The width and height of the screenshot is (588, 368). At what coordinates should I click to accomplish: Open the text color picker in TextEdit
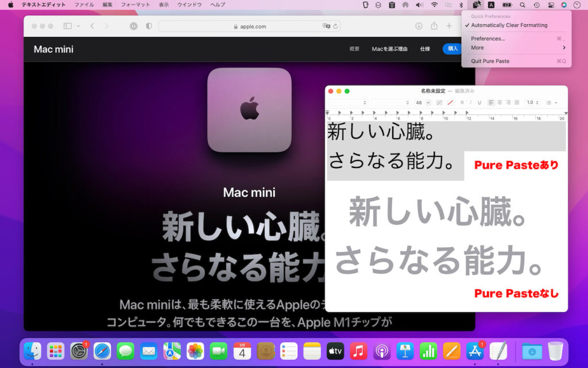pyautogui.click(x=450, y=102)
